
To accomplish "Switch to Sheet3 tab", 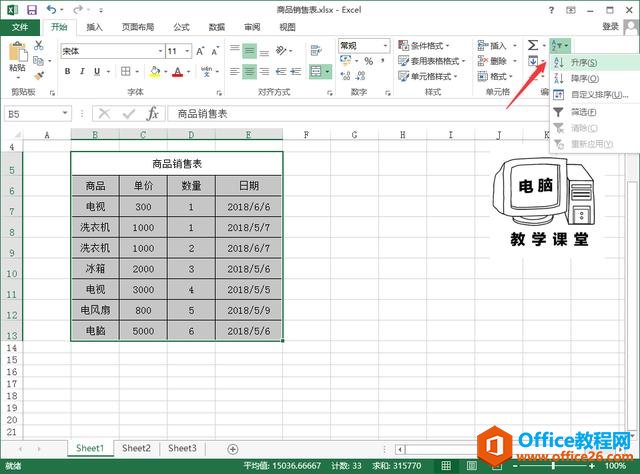I will click(182, 448).
